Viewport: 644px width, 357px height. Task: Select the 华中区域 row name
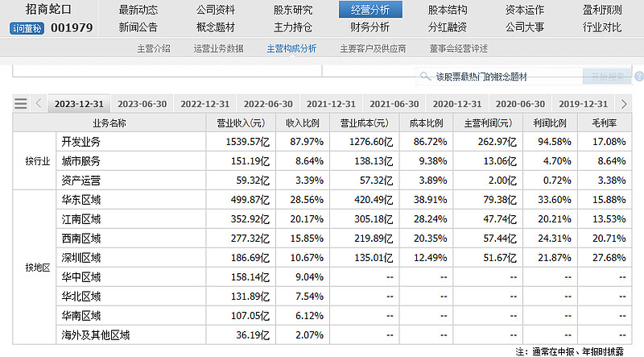tap(81, 277)
